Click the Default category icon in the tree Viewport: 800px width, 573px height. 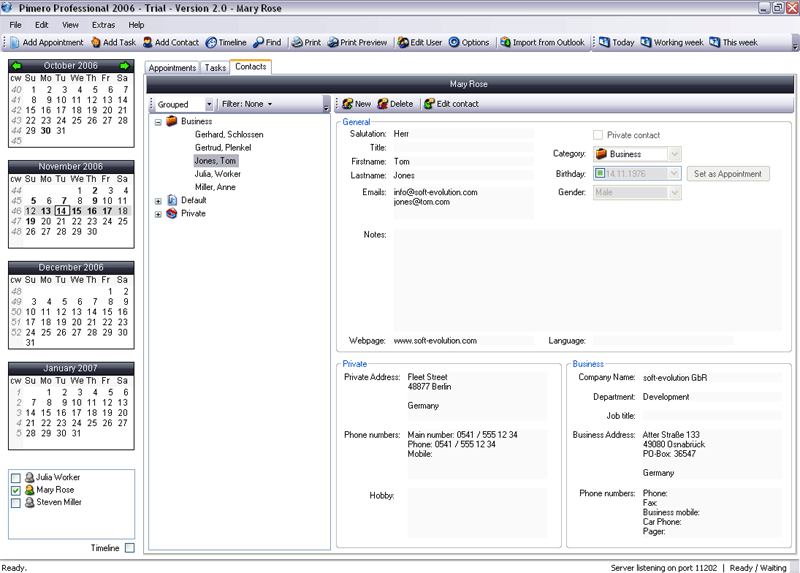(x=172, y=200)
